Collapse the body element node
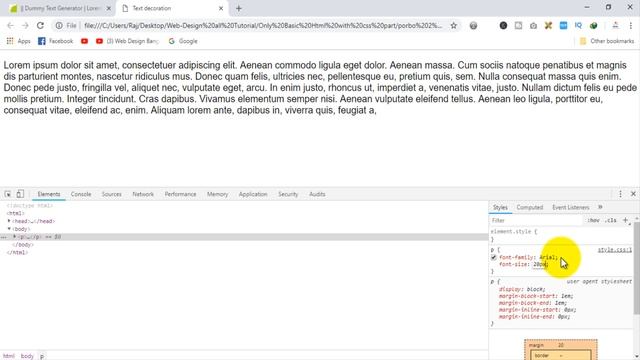Screen dimensions: 640x360 [x=9, y=229]
